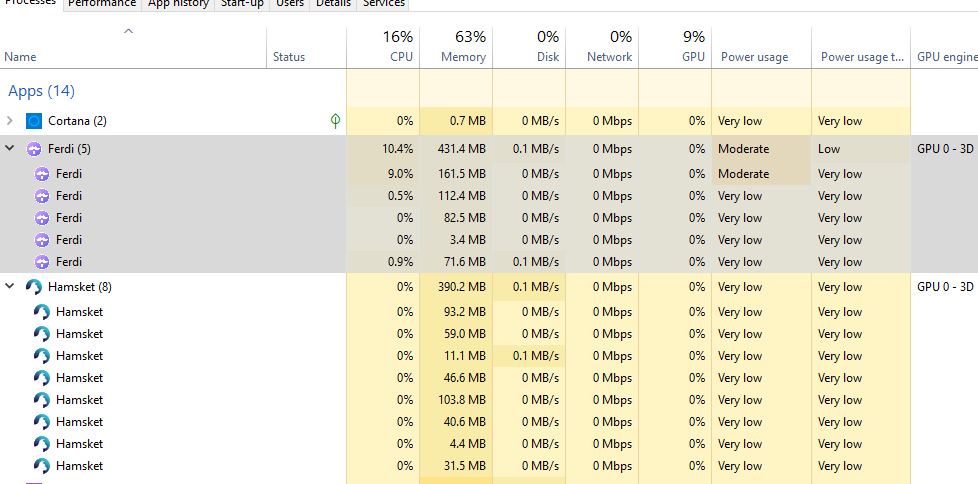Click Moderate power usage in Ferdi (5) row
This screenshot has height=484, width=978.
(x=743, y=149)
